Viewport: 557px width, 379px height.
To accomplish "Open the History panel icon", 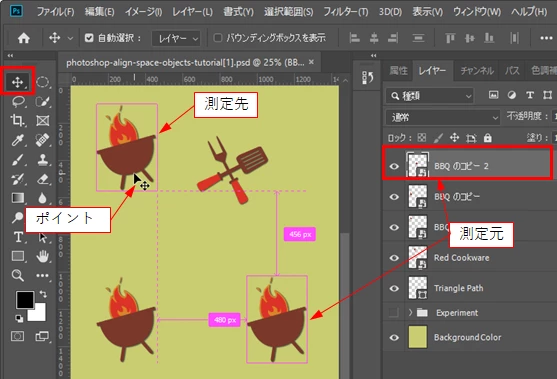I will point(367,77).
